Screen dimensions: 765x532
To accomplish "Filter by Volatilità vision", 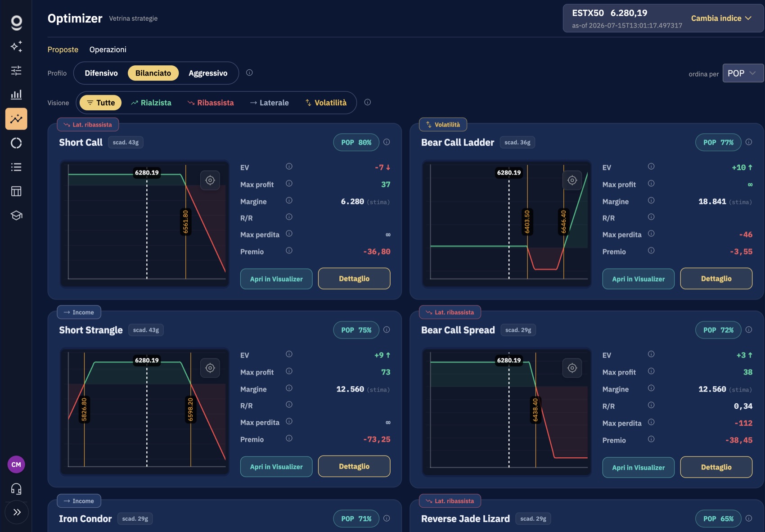I will coord(326,103).
